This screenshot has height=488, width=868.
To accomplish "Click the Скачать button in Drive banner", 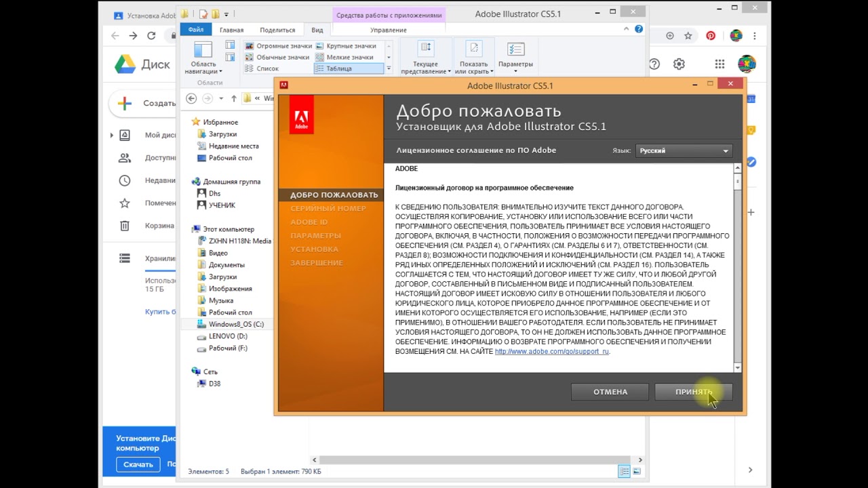I will (138, 465).
